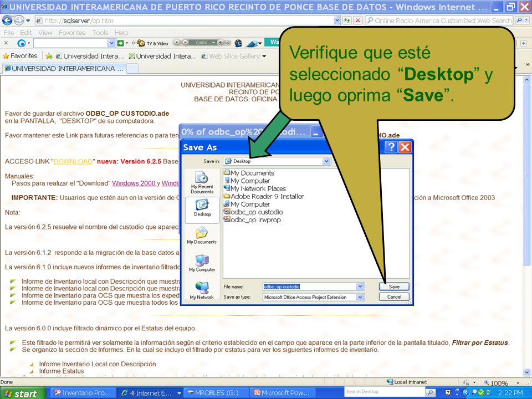Viewport: 532px width, 399px height.
Task: Click the Search Desktop taskbar field
Action: click(x=385, y=392)
